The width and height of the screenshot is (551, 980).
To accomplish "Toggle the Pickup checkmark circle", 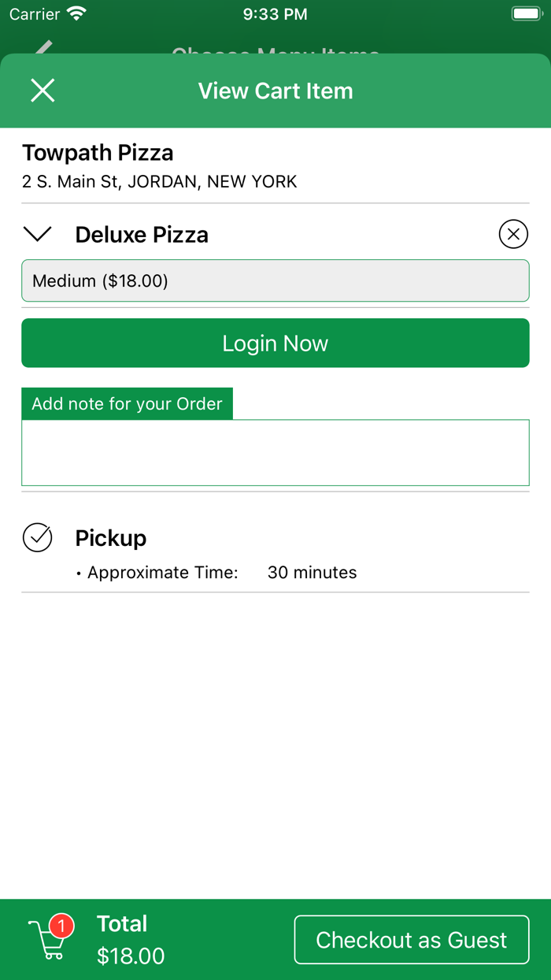I will point(37,538).
